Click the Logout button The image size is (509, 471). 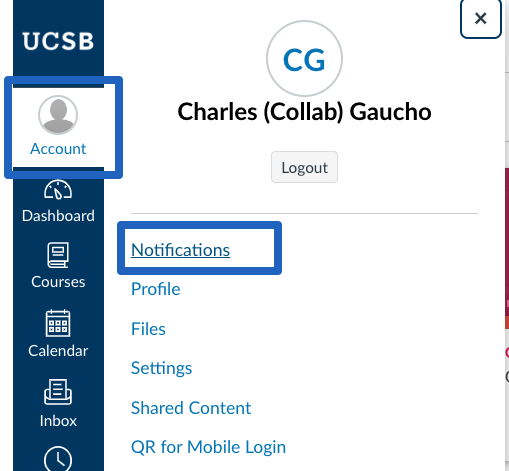pos(304,167)
